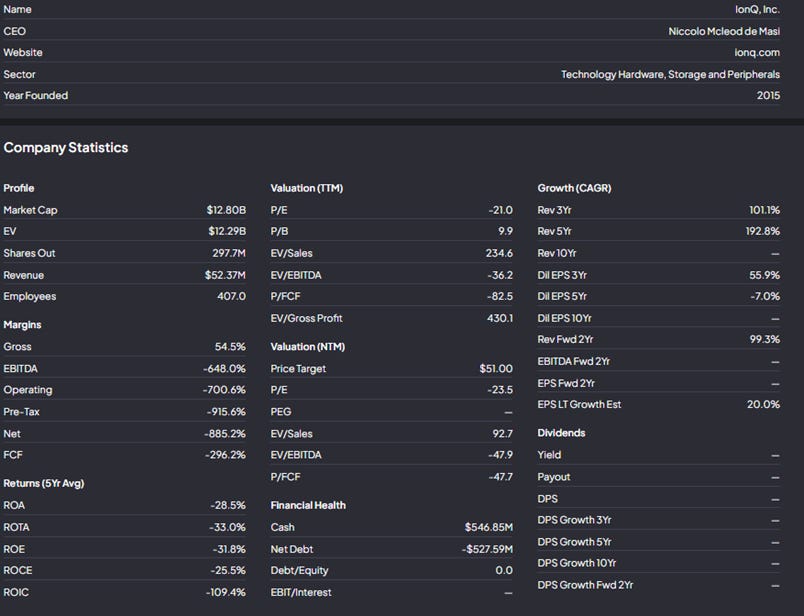Click the TTM EV/EBITDA value -36.2
Screen dimensions: 804x616
(x=500, y=275)
